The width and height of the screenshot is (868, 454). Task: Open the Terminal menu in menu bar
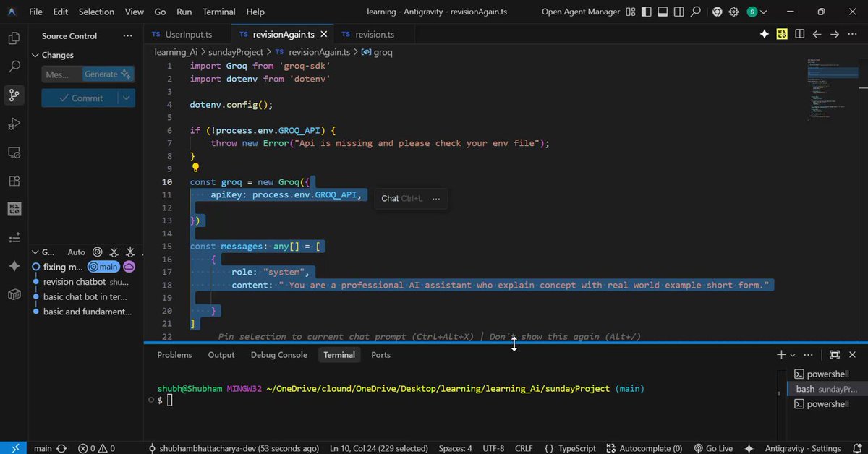(x=218, y=12)
